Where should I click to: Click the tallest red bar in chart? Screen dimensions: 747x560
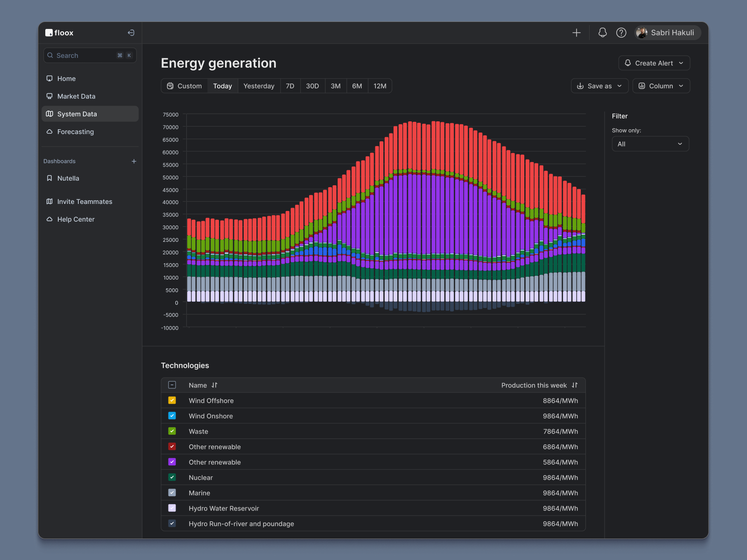[x=434, y=145]
